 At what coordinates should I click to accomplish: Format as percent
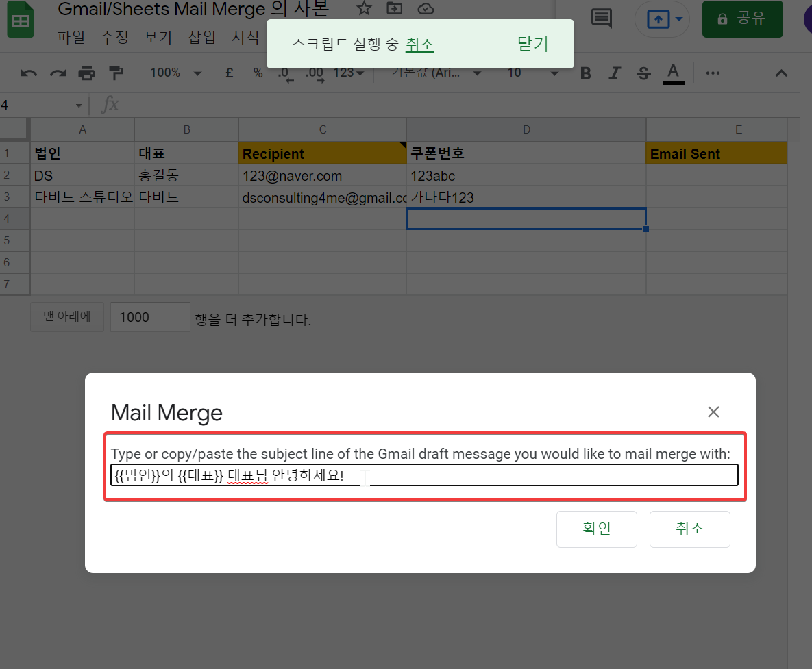[258, 73]
